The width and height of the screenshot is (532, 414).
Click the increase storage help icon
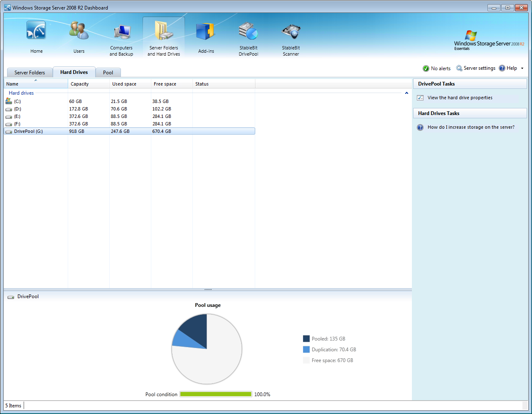(420, 127)
